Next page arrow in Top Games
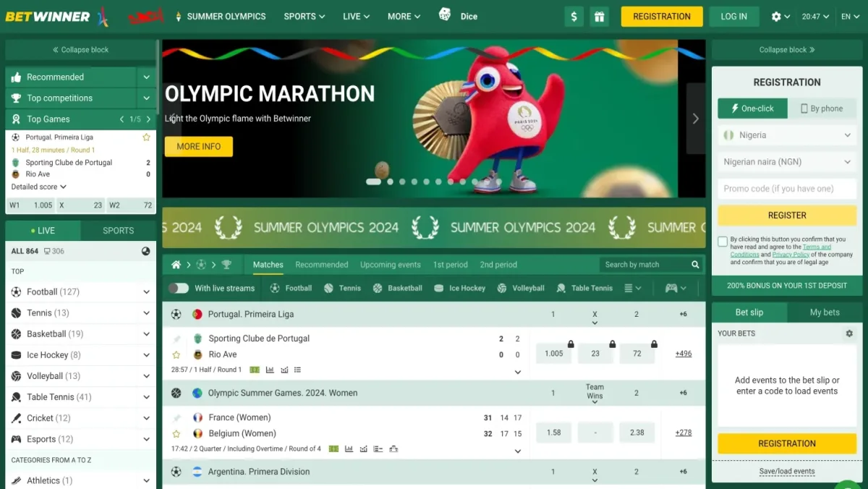This screenshot has height=489, width=868. click(x=148, y=119)
